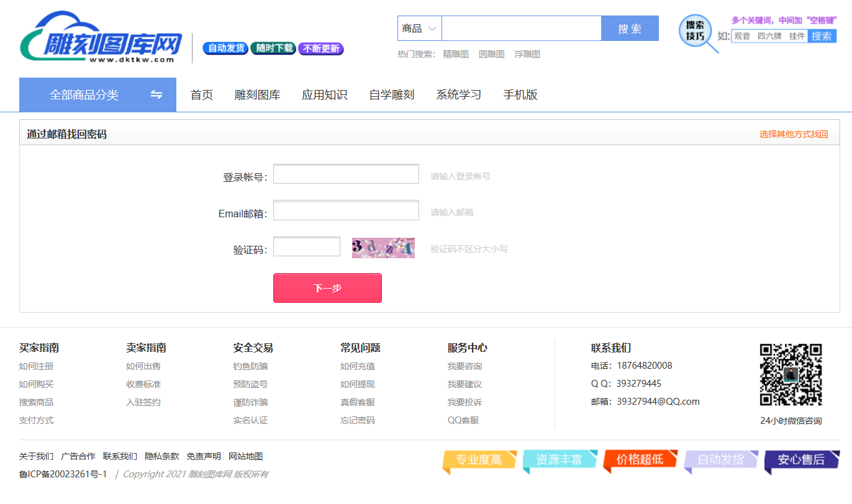Open the 入驻签约 footer link
This screenshot has height=504, width=852.
(x=143, y=402)
